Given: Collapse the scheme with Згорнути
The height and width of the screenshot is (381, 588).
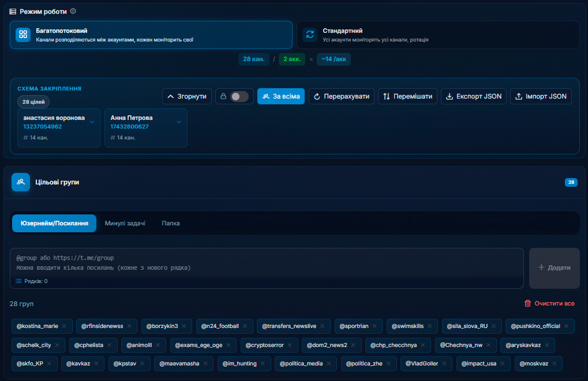Looking at the screenshot, I should (x=187, y=96).
